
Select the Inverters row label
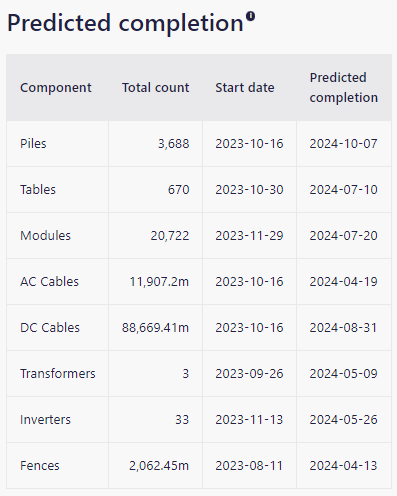click(45, 420)
